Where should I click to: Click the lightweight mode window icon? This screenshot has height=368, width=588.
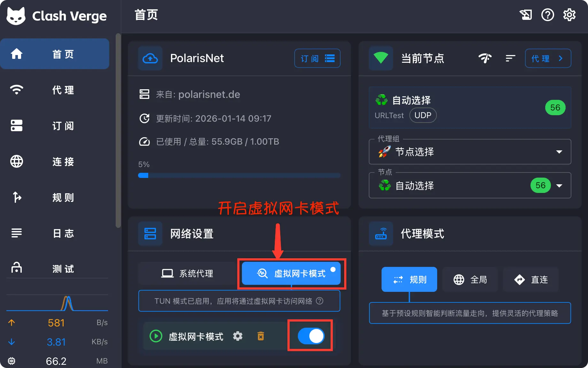pos(526,15)
